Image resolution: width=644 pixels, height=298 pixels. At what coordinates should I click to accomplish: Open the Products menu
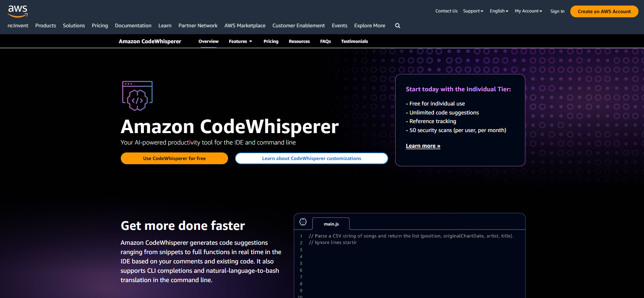tap(46, 26)
